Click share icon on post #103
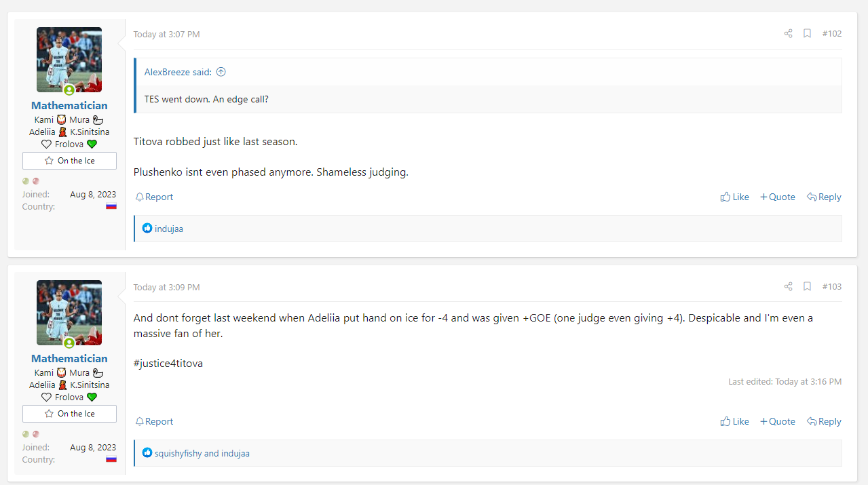868x485 pixels. coord(788,287)
